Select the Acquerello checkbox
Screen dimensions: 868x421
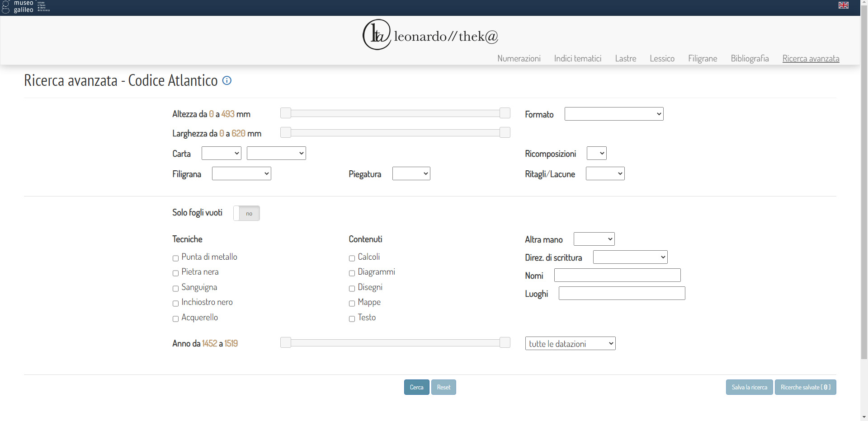point(175,318)
